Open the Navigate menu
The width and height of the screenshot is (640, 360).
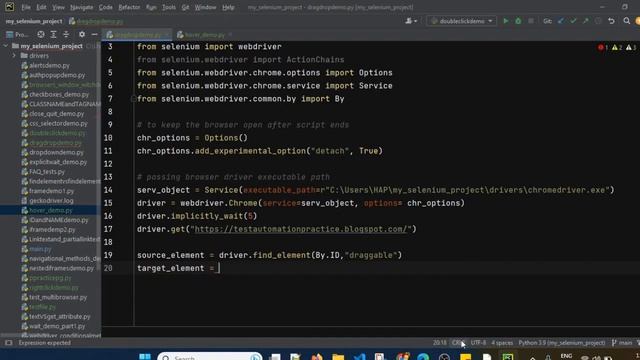coord(81,7)
